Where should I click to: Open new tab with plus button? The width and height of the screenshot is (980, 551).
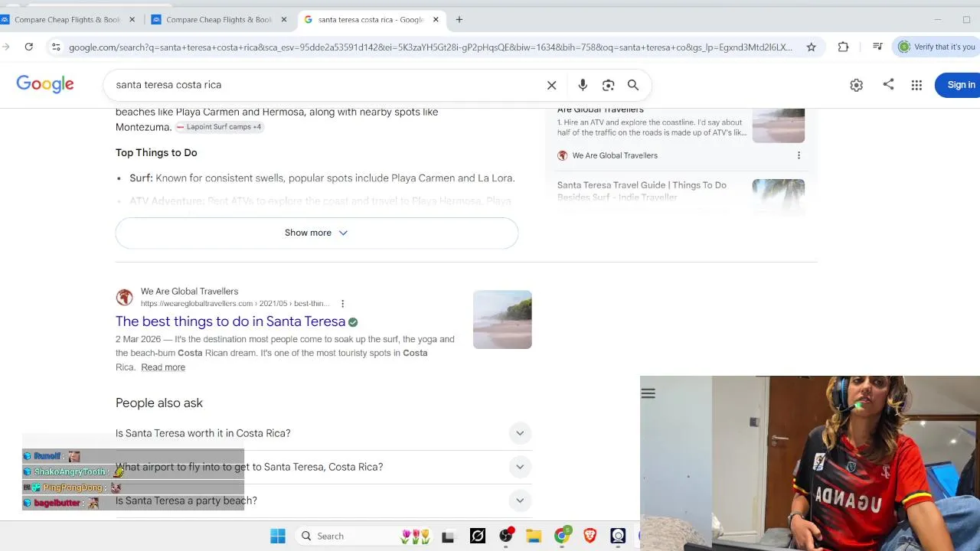tap(459, 19)
